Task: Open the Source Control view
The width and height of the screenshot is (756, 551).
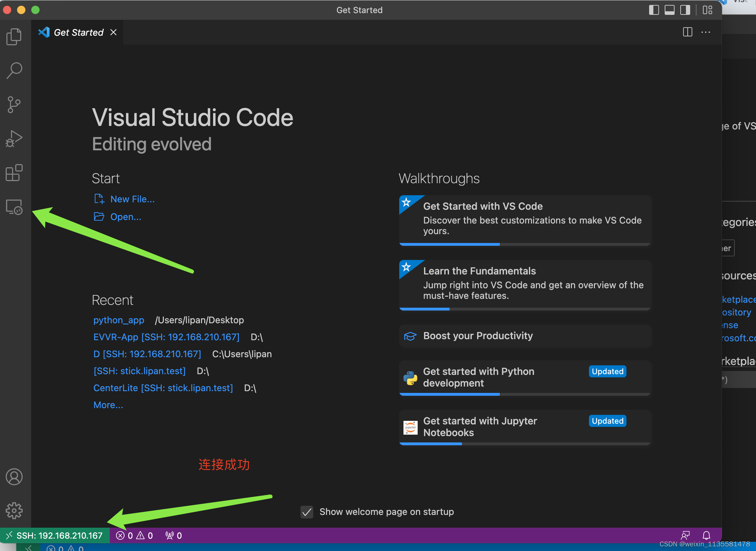Action: tap(14, 104)
